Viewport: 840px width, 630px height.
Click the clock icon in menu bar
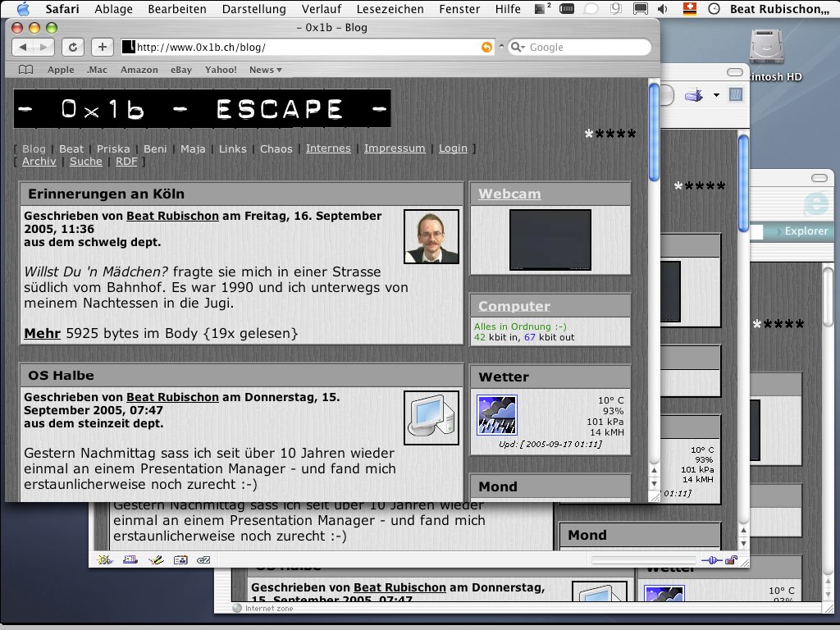(x=714, y=8)
